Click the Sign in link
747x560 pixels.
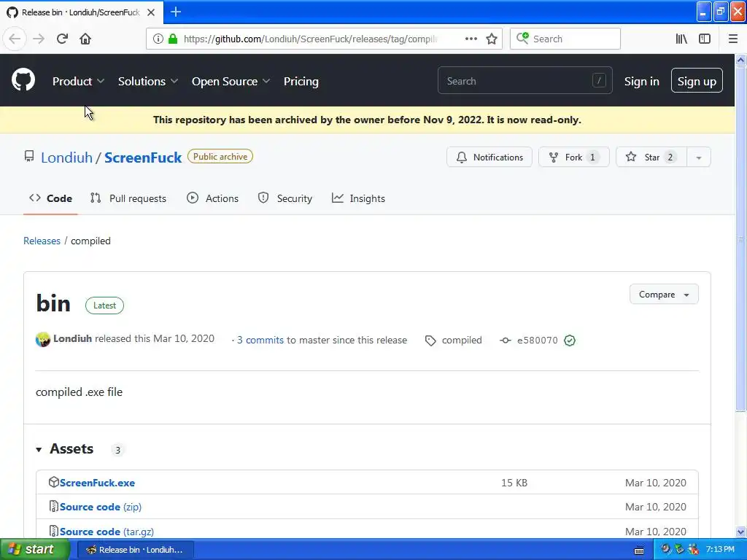tap(642, 82)
